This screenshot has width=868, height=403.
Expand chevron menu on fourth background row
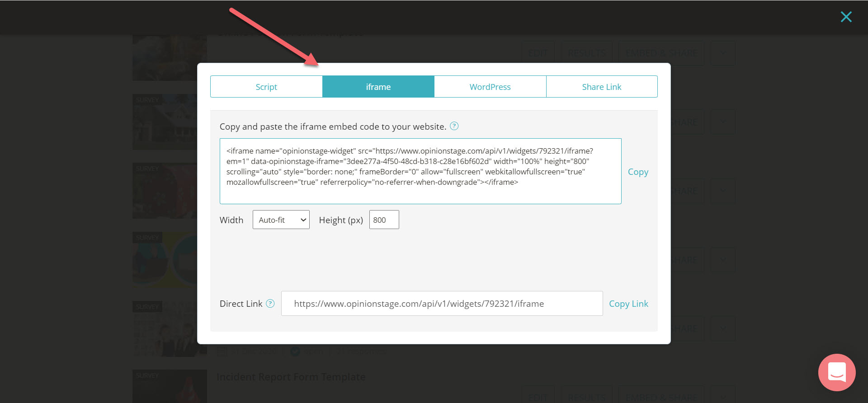[723, 260]
